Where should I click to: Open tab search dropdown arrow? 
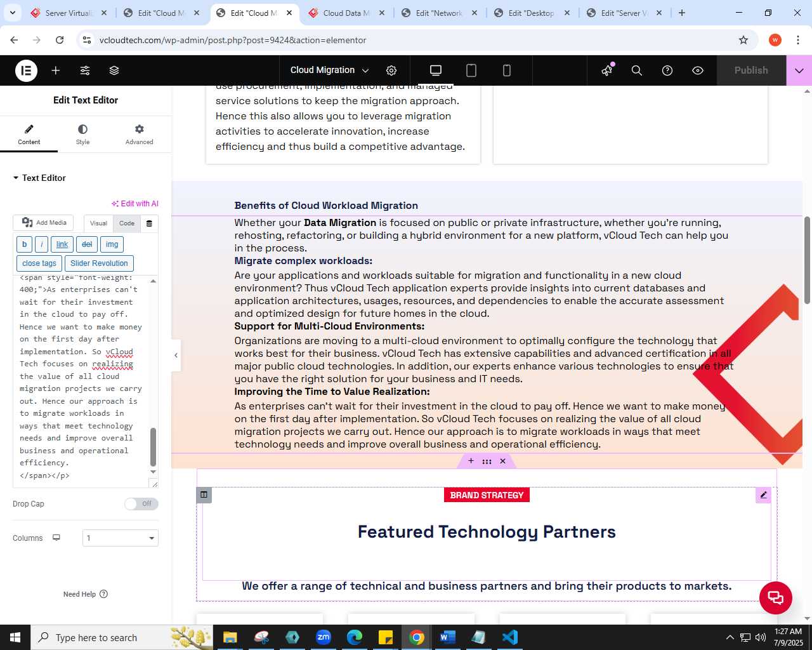[13, 13]
